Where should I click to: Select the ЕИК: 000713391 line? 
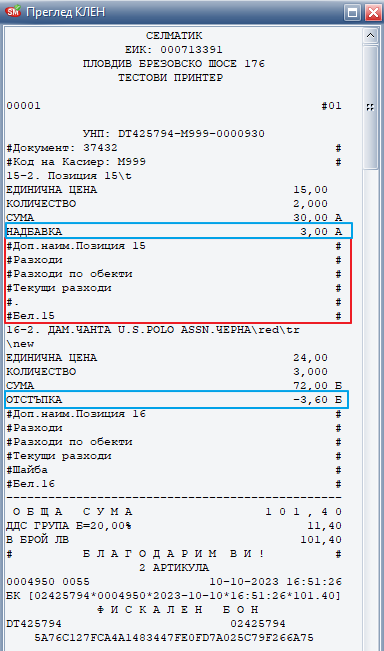[x=174, y=50]
